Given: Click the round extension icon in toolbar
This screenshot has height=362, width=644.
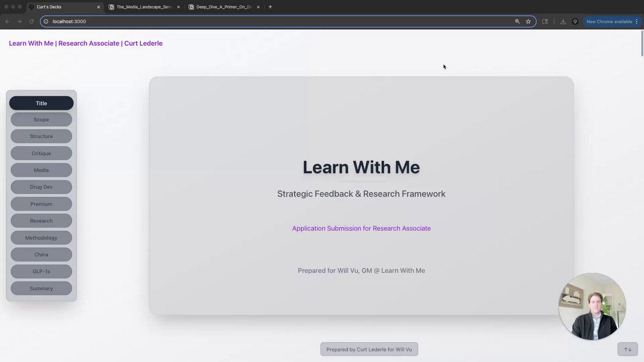Looking at the screenshot, I should [575, 21].
